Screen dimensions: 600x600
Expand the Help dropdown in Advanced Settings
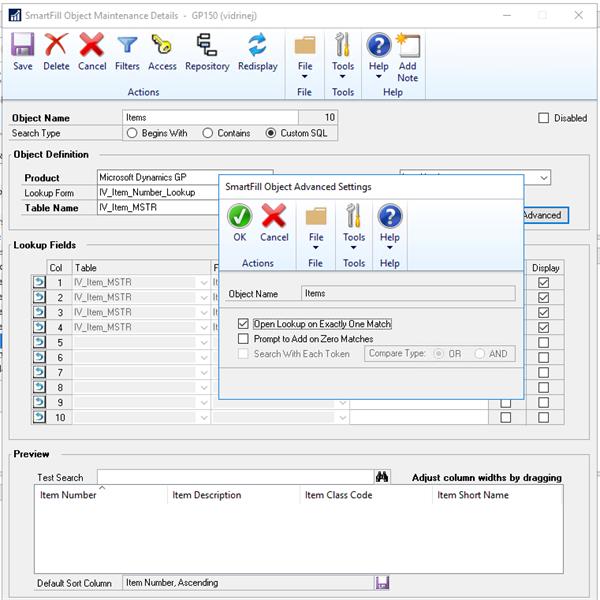pyautogui.click(x=390, y=224)
